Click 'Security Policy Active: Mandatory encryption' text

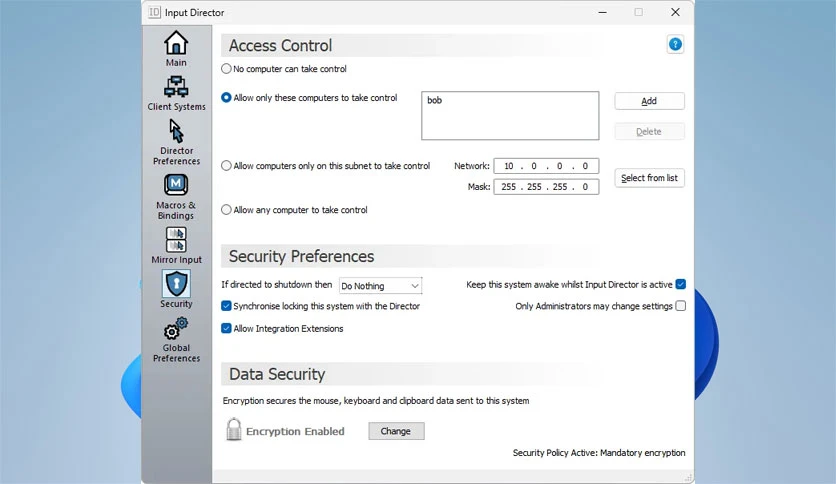[599, 453]
